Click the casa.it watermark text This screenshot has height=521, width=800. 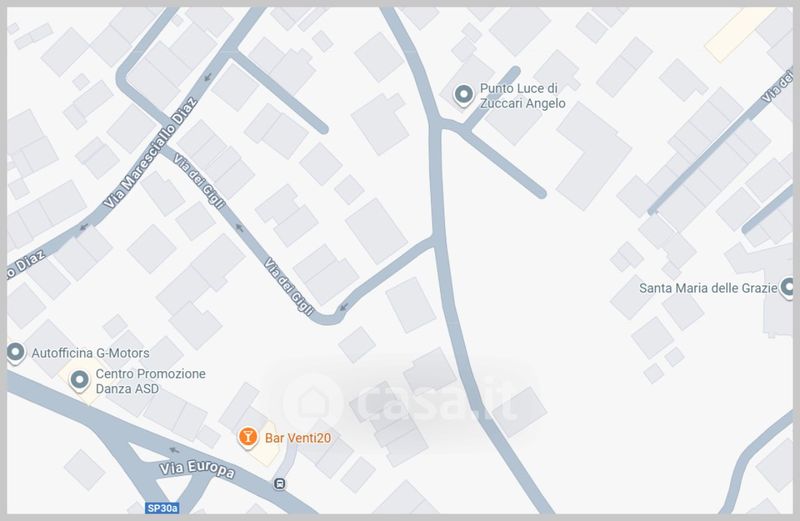(436, 402)
